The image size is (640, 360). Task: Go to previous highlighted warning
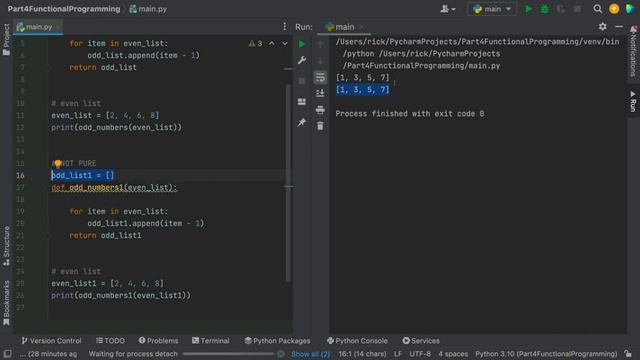[271, 43]
